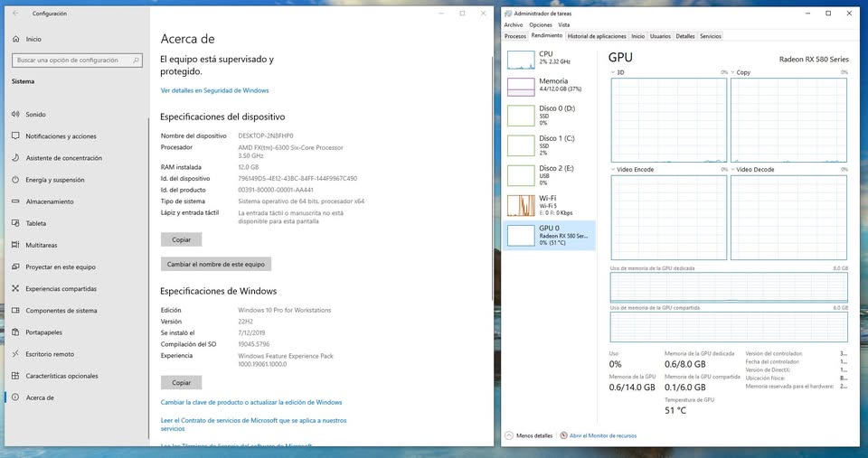The image size is (868, 458).
Task: Open Cambiar la clave de producto link
Action: pos(251,402)
